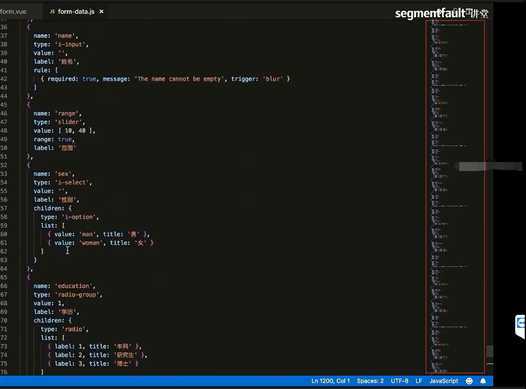This screenshot has height=389, width=526.
Task: Close the form-data.js tab
Action: click(101, 11)
